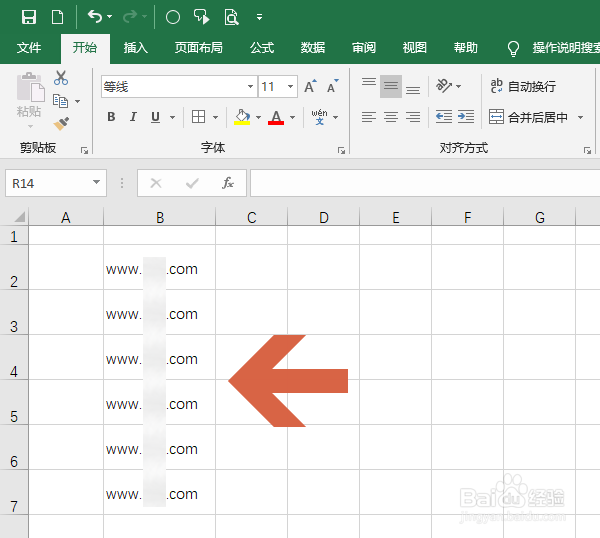
Task: Click the Name Box showing R14
Action: pos(48,183)
